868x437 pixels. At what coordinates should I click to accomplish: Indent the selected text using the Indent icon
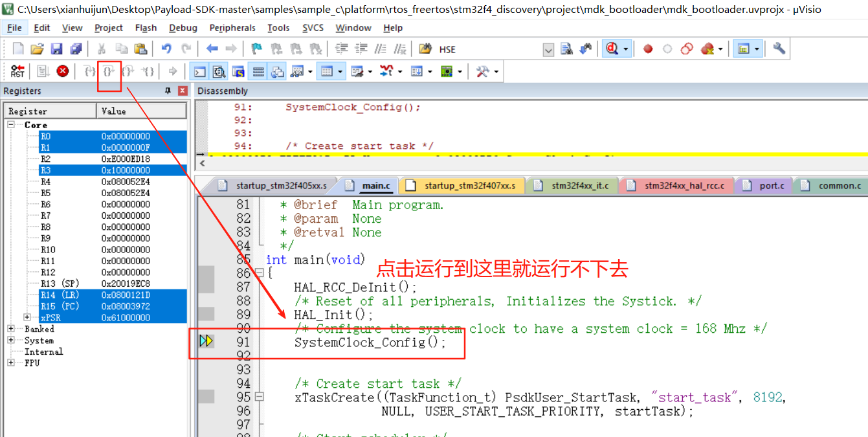click(341, 49)
